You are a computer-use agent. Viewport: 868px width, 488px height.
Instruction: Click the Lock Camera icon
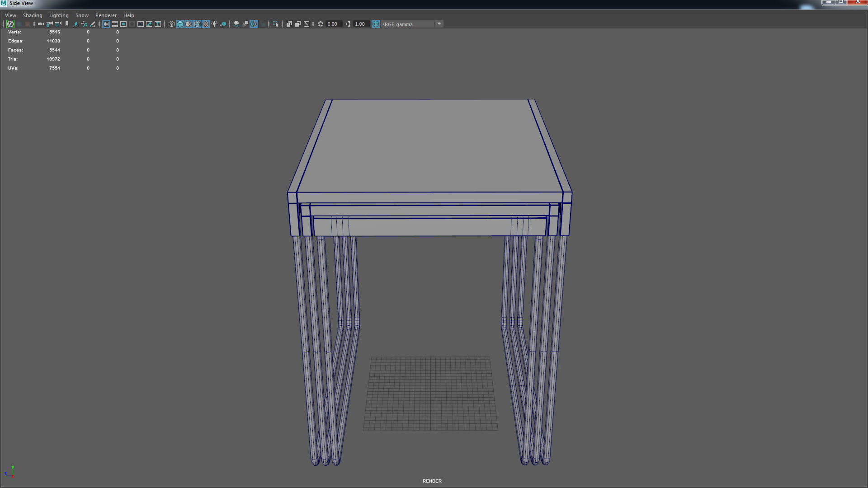49,24
